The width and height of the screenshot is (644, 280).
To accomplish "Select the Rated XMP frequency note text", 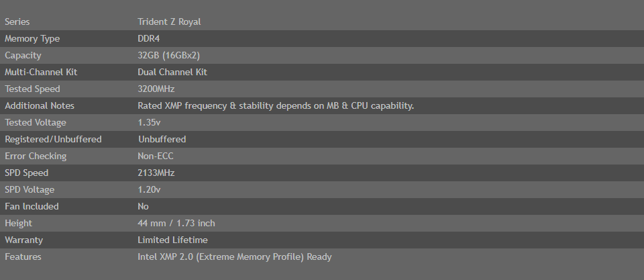I will pos(276,105).
